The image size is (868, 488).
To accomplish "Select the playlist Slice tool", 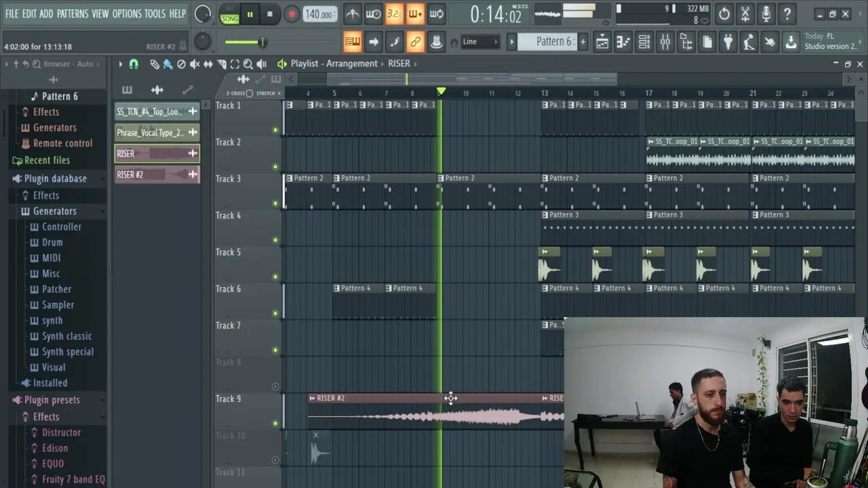I will [221, 64].
